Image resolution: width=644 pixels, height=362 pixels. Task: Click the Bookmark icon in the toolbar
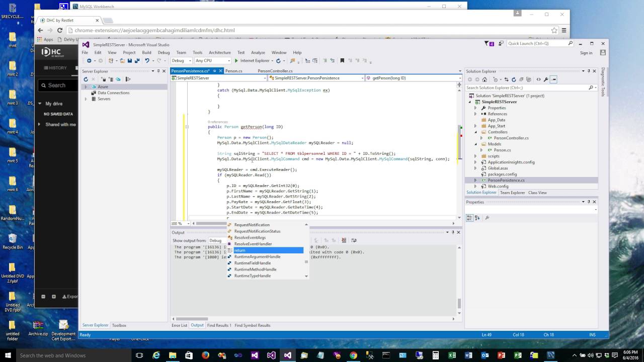tap(342, 61)
